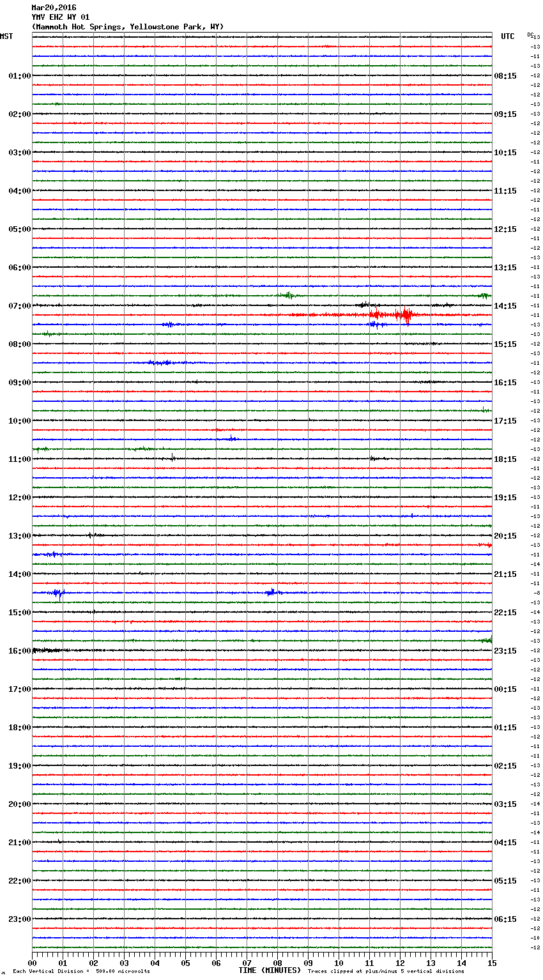The height and width of the screenshot is (980, 543).
Task: Click the YMV EHZ WY 01 station code
Action: tap(61, 17)
